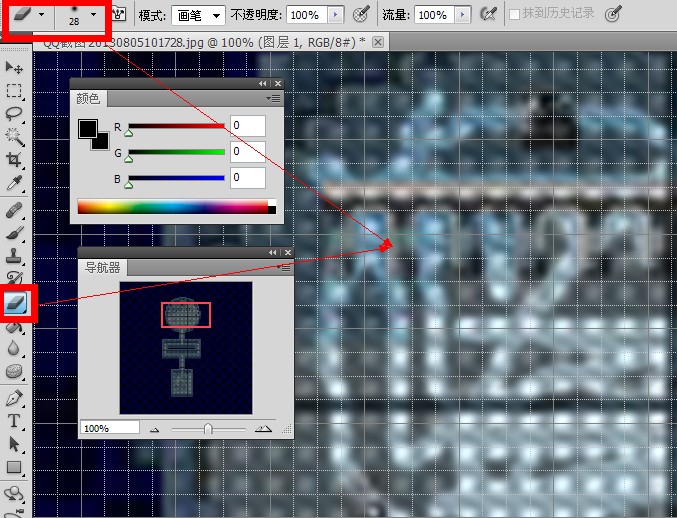Open the 颜色 panel options menu
Image resolution: width=677 pixels, height=518 pixels.
point(273,99)
